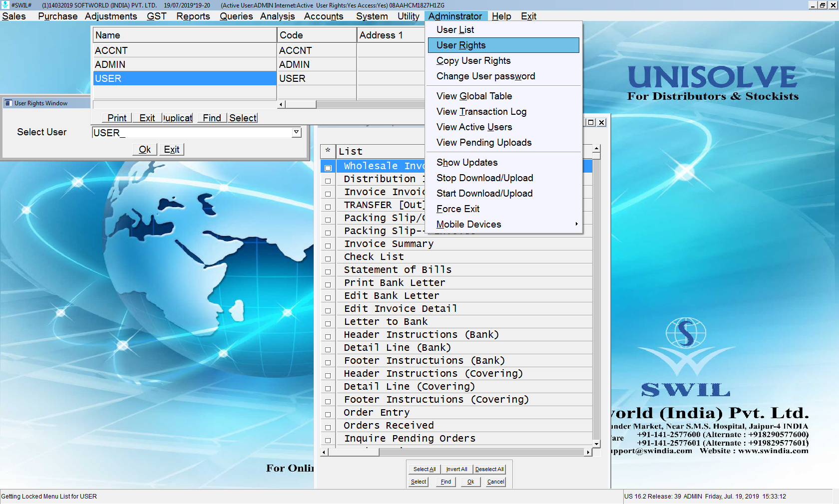Open the Reports menu
The height and width of the screenshot is (504, 839).
[x=193, y=16]
